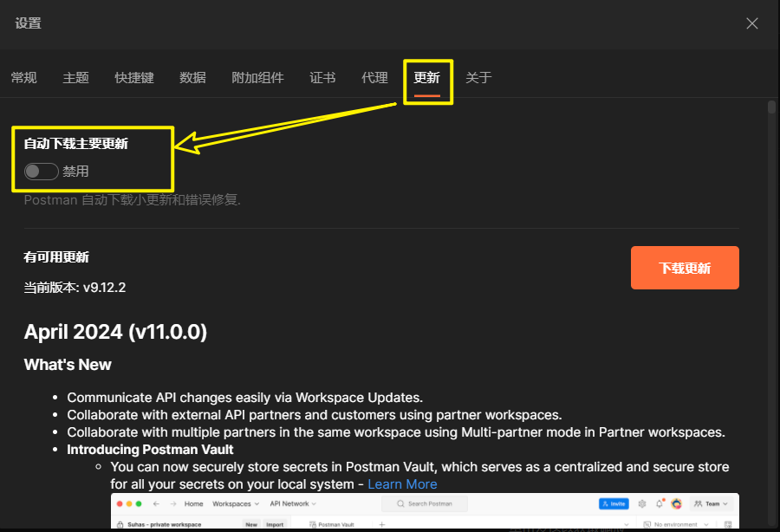Screen dimensions: 780x532
Task: Click the gear icon in preview image
Action: point(642,503)
